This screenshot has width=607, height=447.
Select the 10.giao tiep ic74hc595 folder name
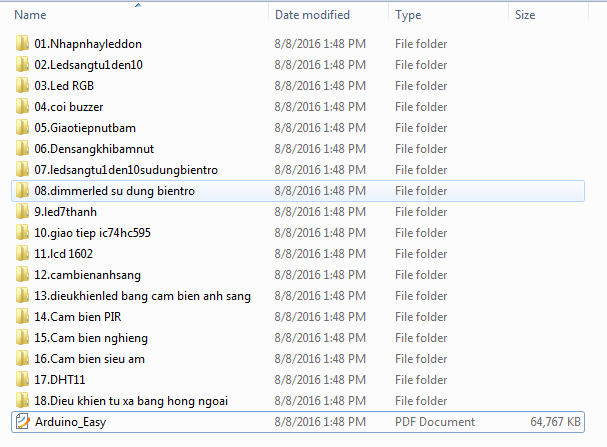pyautogui.click(x=92, y=233)
